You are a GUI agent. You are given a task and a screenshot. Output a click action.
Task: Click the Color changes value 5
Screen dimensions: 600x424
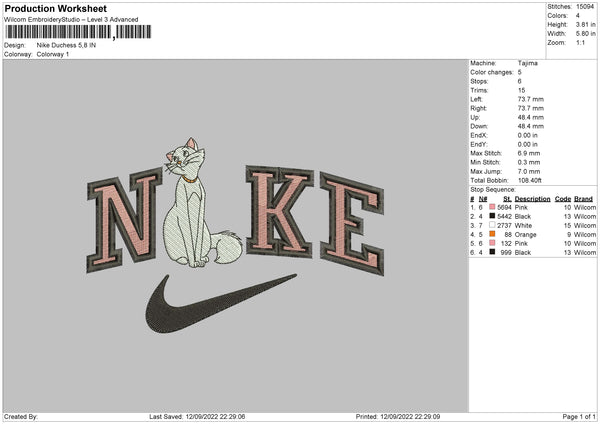[520, 72]
